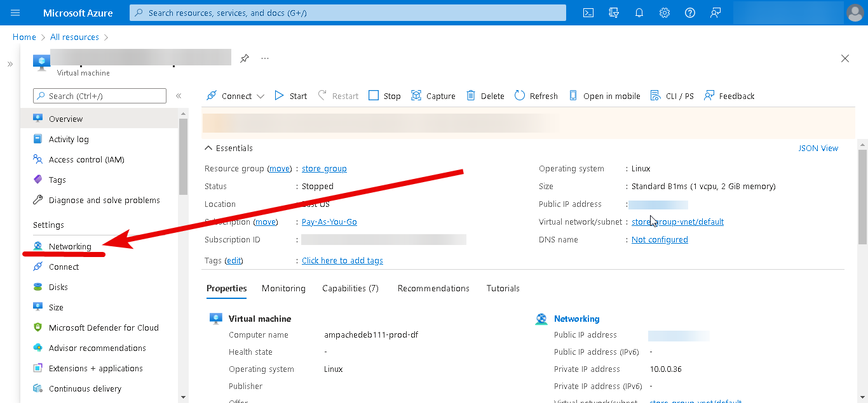
Task: Switch to the Tutorials tab
Action: 503,288
